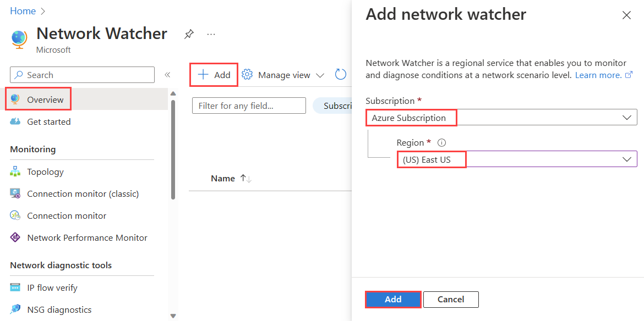Expand the Manage view dropdown chevron
This screenshot has width=644, height=321.
tap(320, 75)
